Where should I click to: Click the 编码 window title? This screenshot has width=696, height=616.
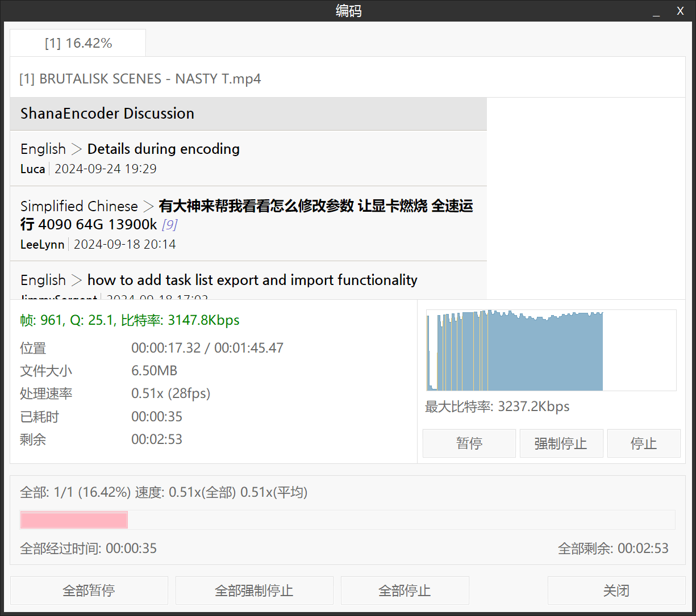[348, 11]
